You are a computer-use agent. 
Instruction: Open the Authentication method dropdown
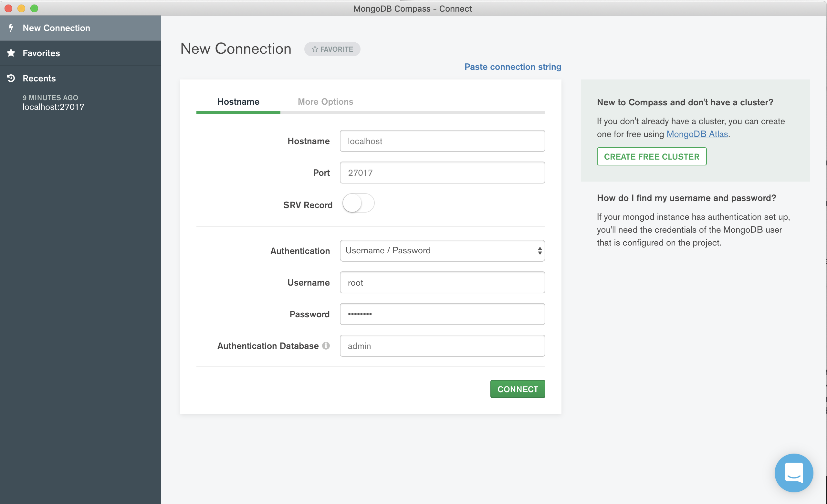click(x=442, y=251)
